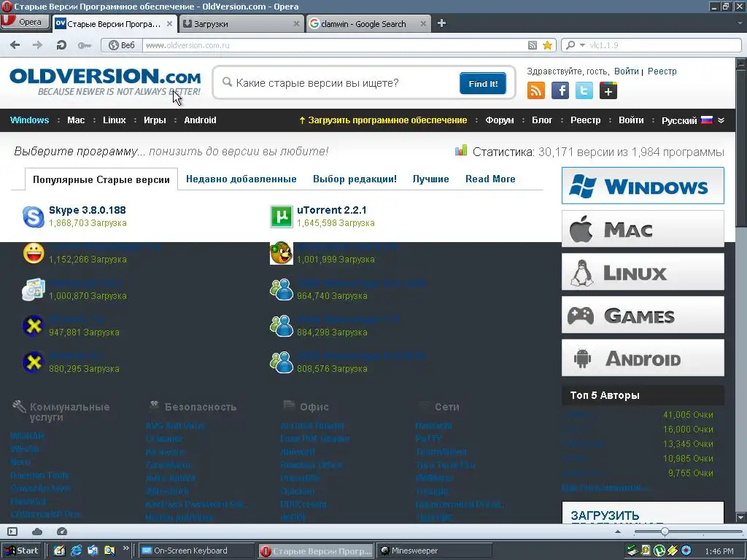Image resolution: width=747 pixels, height=560 pixels.
Task: Launch Internet Explorer from quick launch
Action: [x=76, y=551]
